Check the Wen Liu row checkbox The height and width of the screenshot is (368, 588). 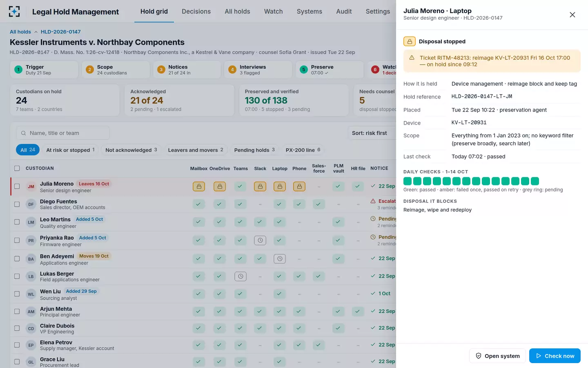[x=17, y=294]
